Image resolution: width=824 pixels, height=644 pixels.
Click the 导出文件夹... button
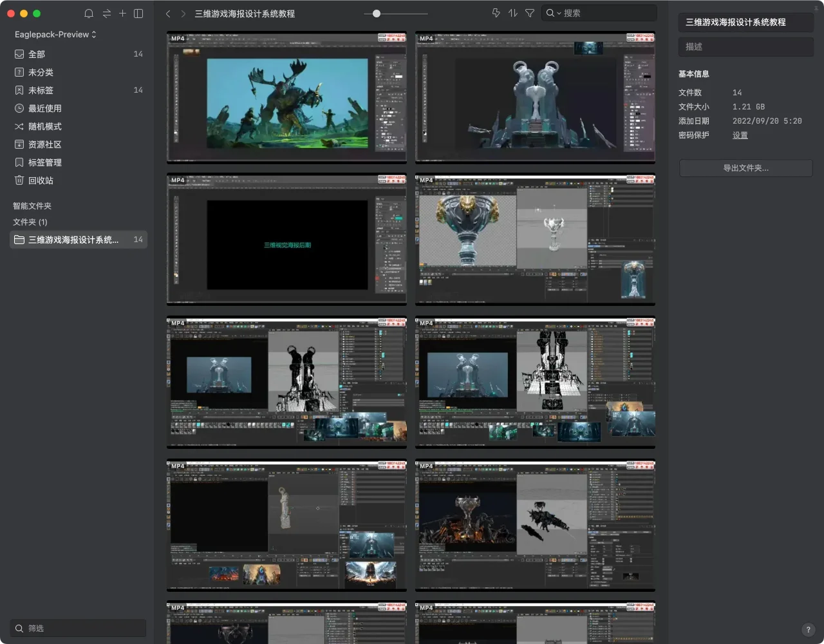746,168
